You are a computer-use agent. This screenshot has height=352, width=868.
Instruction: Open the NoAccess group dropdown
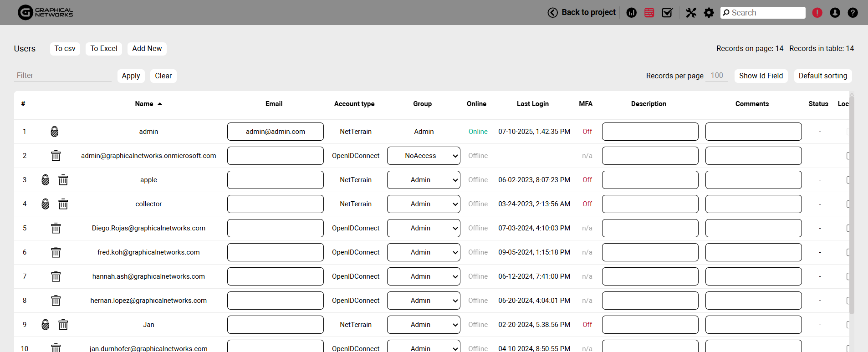[424, 156]
